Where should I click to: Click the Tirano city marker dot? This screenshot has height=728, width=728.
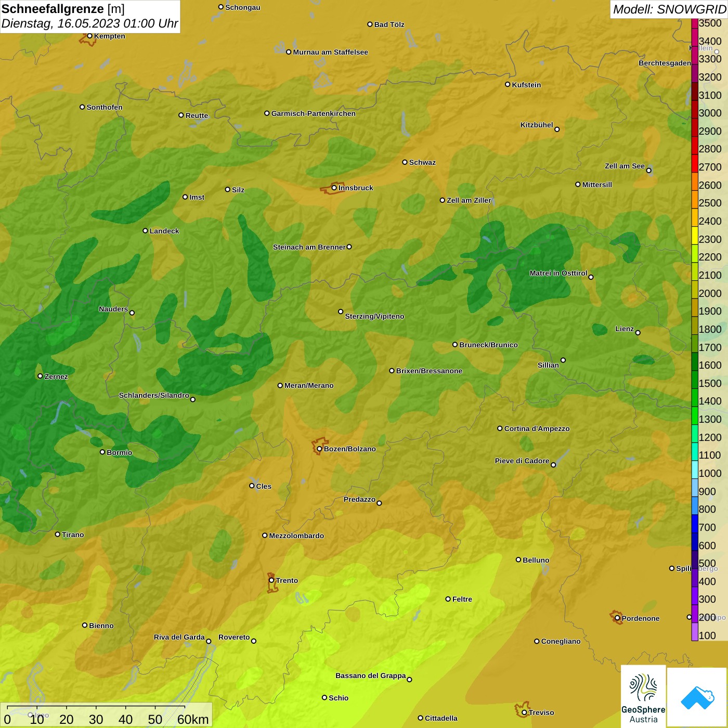click(x=58, y=534)
